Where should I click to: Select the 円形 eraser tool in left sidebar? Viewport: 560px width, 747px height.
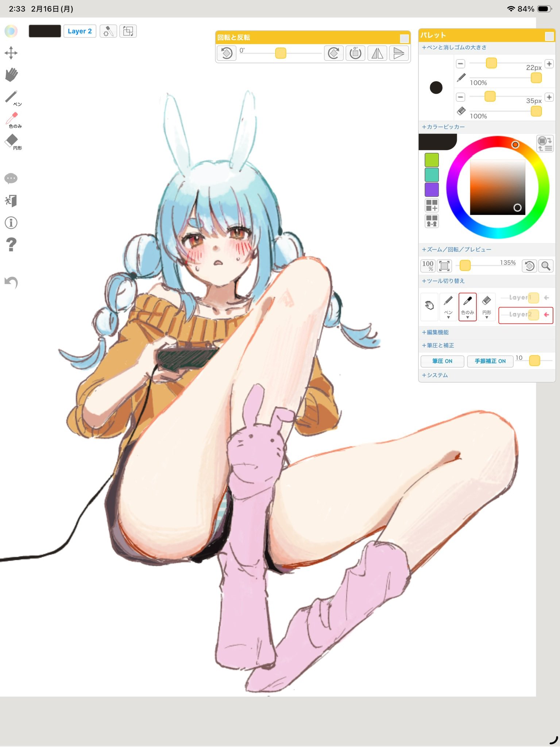13,142
